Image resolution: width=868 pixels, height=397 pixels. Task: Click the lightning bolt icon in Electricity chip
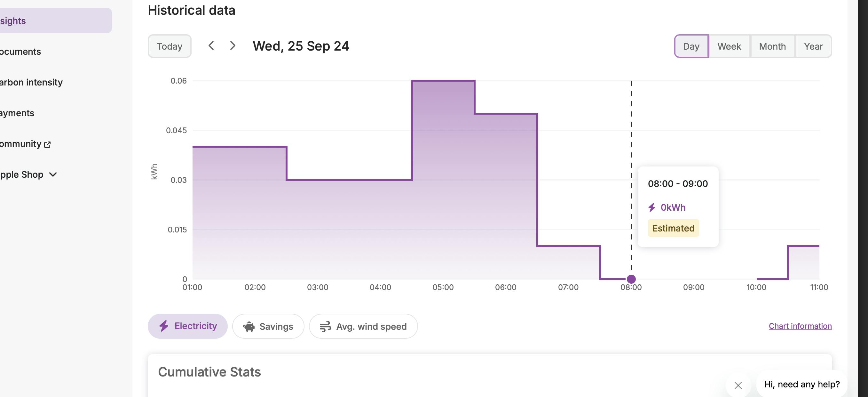pos(164,326)
